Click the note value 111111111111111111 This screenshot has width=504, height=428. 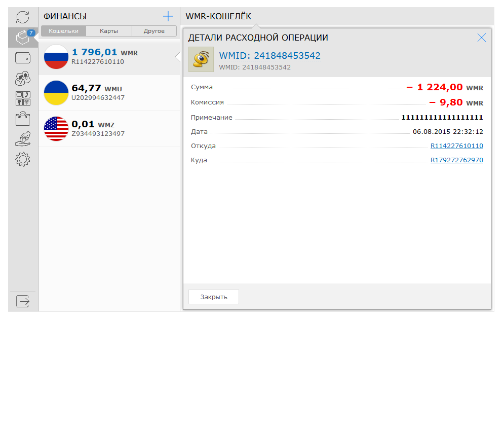[442, 118]
